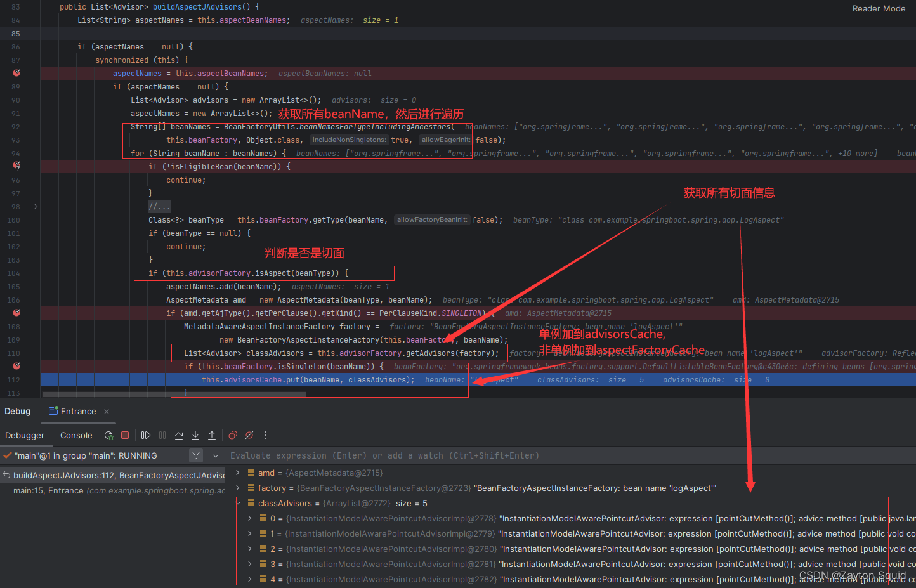
Task: Open the debugger toolbar more options menu
Action: coord(266,435)
